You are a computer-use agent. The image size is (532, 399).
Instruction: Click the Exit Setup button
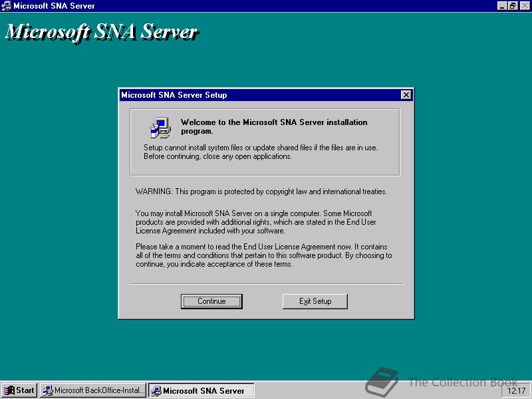315,301
